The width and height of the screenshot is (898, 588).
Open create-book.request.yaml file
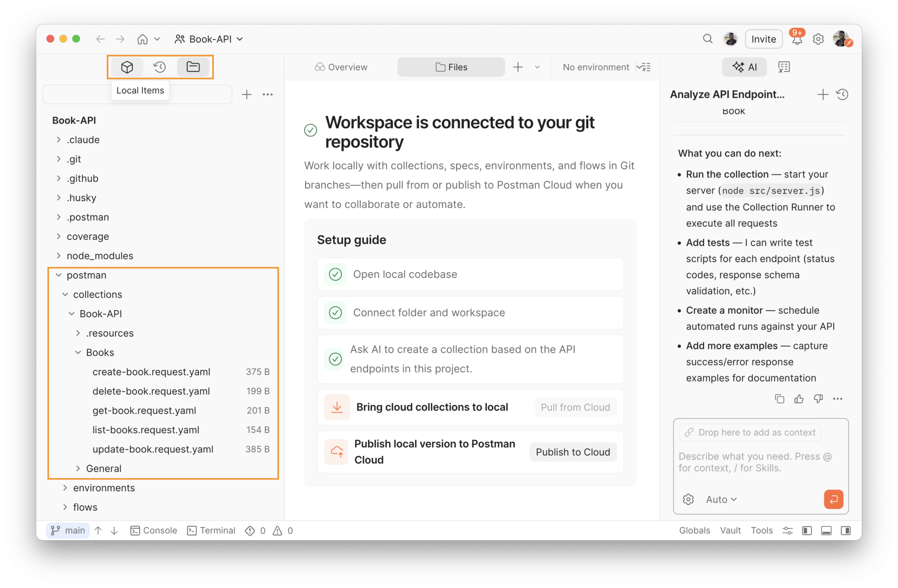tap(163, 372)
